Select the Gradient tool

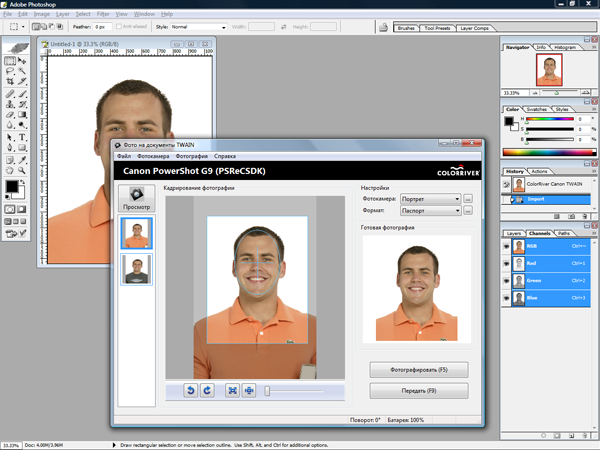[22, 114]
